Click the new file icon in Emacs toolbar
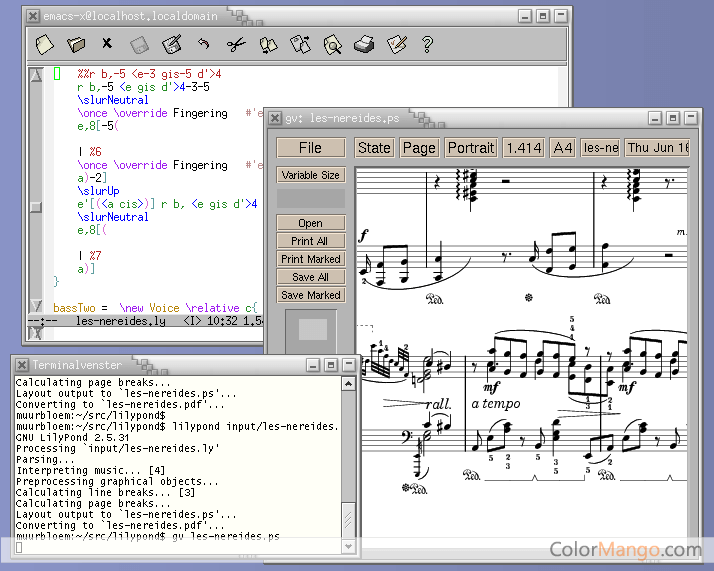This screenshot has height=571, width=714. tap(44, 45)
